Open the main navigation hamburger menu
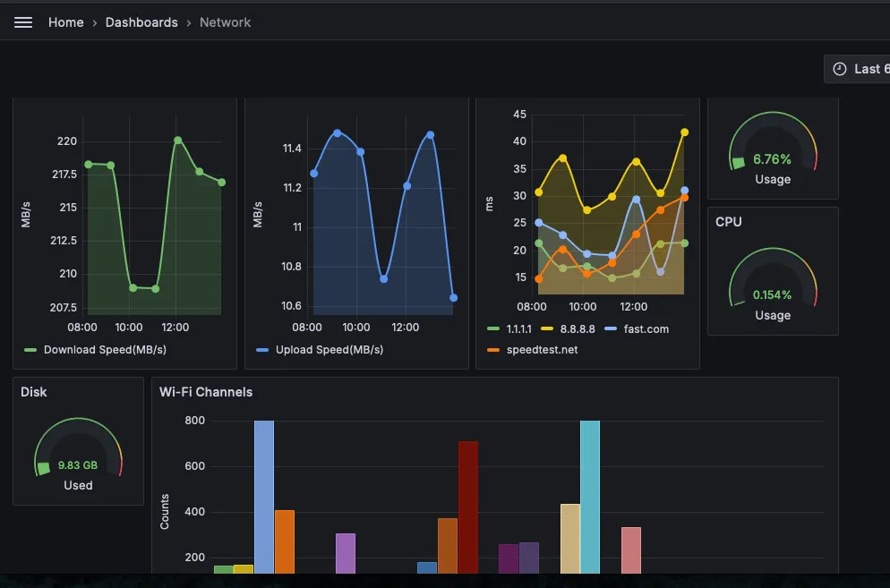Screen dimensions: 890x588 click(22, 21)
